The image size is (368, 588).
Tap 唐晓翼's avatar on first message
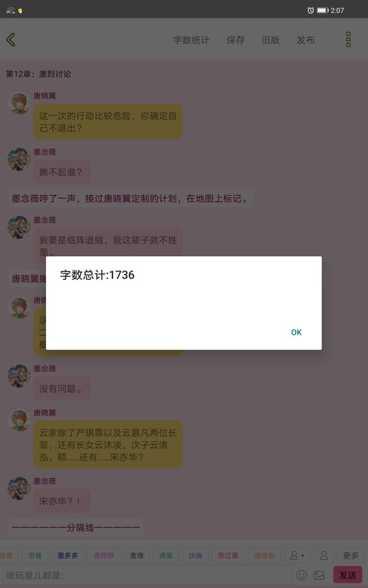[x=19, y=103]
